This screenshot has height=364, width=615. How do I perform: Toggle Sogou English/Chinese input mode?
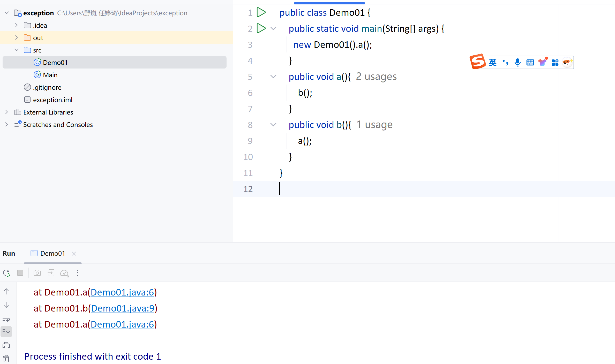tap(493, 62)
